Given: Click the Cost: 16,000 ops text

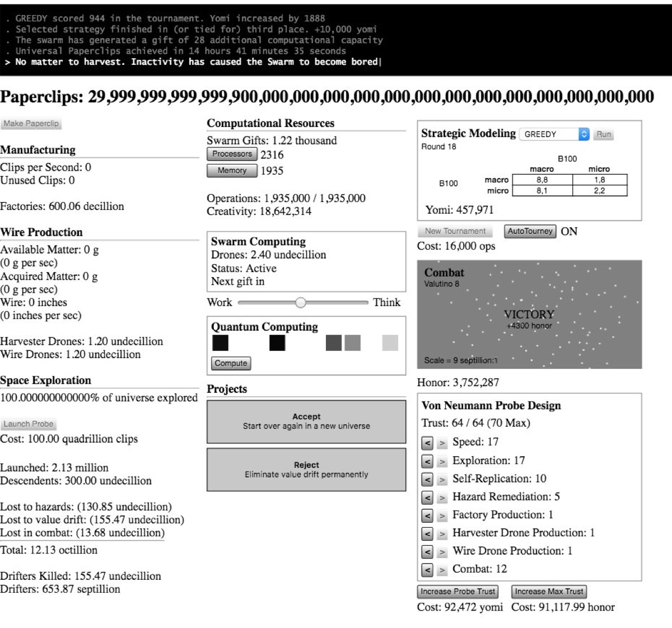Looking at the screenshot, I should [456, 246].
